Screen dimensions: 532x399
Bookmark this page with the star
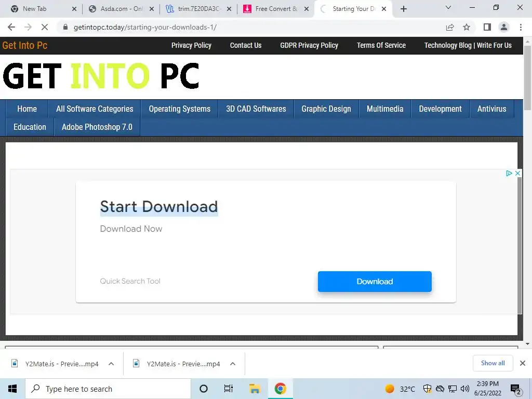pos(467,27)
